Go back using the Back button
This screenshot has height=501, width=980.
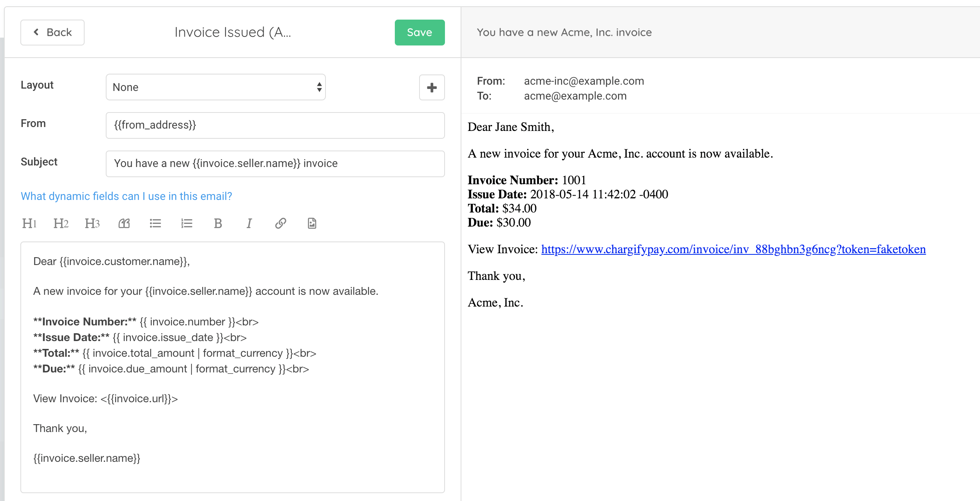click(52, 33)
